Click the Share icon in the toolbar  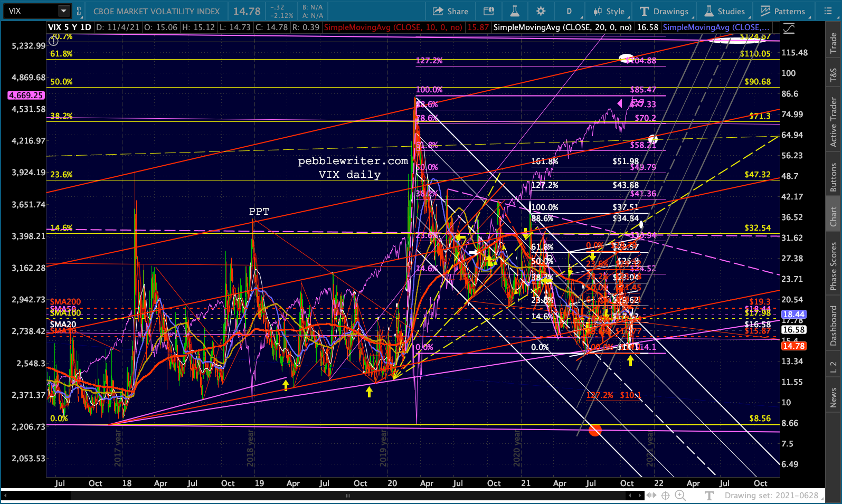450,11
